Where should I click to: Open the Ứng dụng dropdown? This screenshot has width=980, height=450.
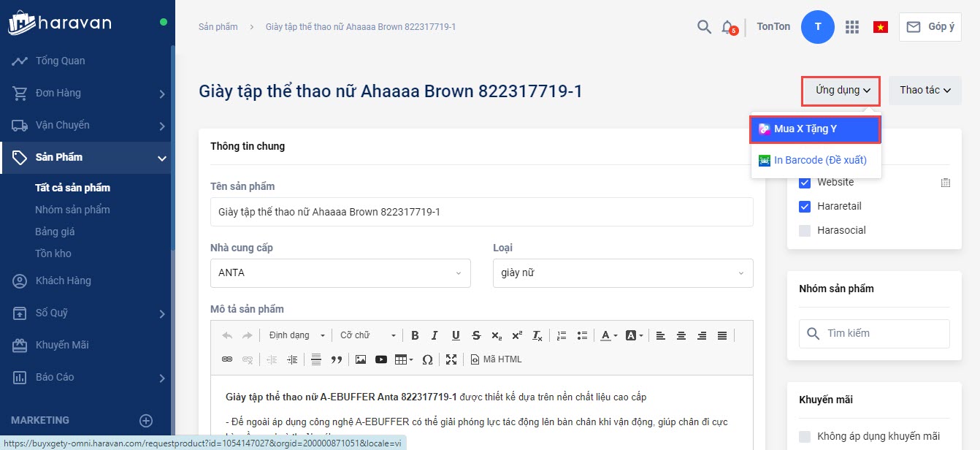[x=841, y=91]
